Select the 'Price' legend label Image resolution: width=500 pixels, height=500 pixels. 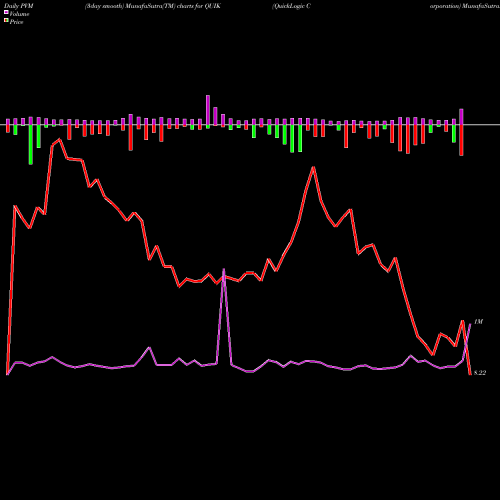(x=16, y=22)
